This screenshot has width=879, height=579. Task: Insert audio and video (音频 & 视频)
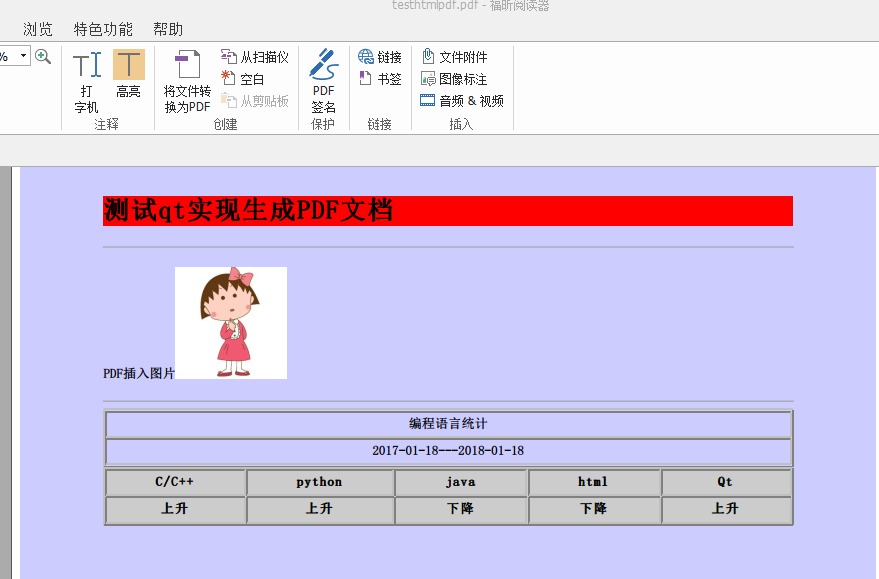(x=461, y=100)
